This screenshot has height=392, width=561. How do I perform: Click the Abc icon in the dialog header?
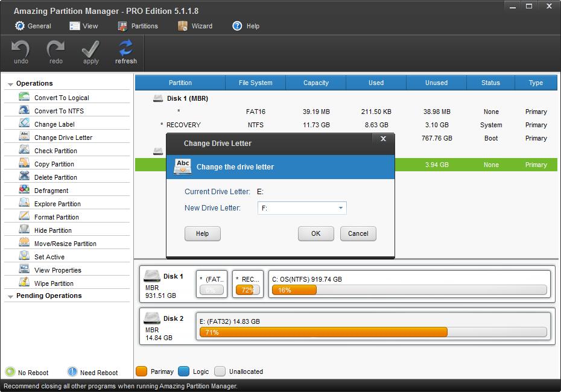pos(183,166)
